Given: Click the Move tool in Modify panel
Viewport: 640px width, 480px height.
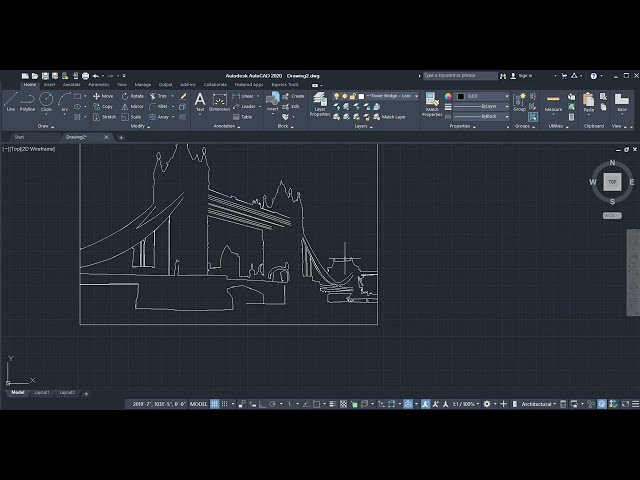Looking at the screenshot, I should click(103, 96).
